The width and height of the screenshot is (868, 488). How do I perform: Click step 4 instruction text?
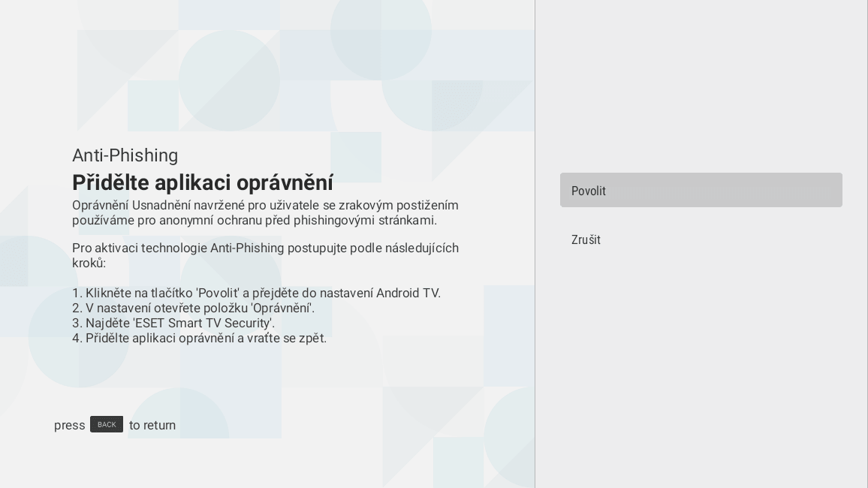point(199,338)
